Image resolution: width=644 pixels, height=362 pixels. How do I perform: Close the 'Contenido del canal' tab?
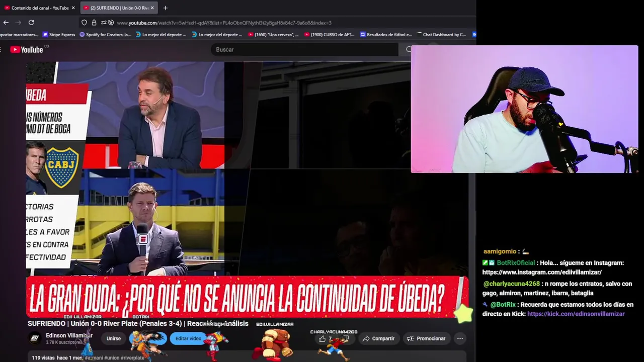(73, 8)
